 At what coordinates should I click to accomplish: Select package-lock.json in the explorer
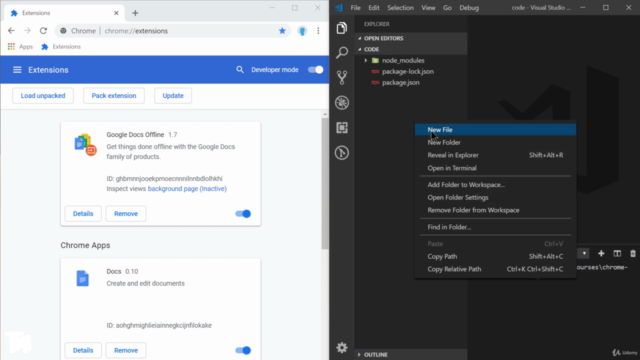tap(408, 71)
